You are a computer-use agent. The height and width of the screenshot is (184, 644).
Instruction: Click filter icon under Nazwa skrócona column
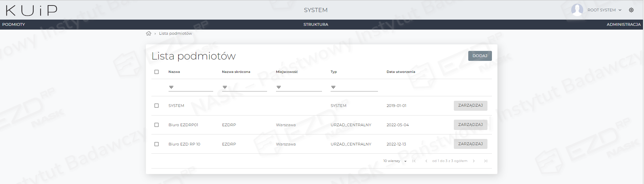[x=225, y=87]
